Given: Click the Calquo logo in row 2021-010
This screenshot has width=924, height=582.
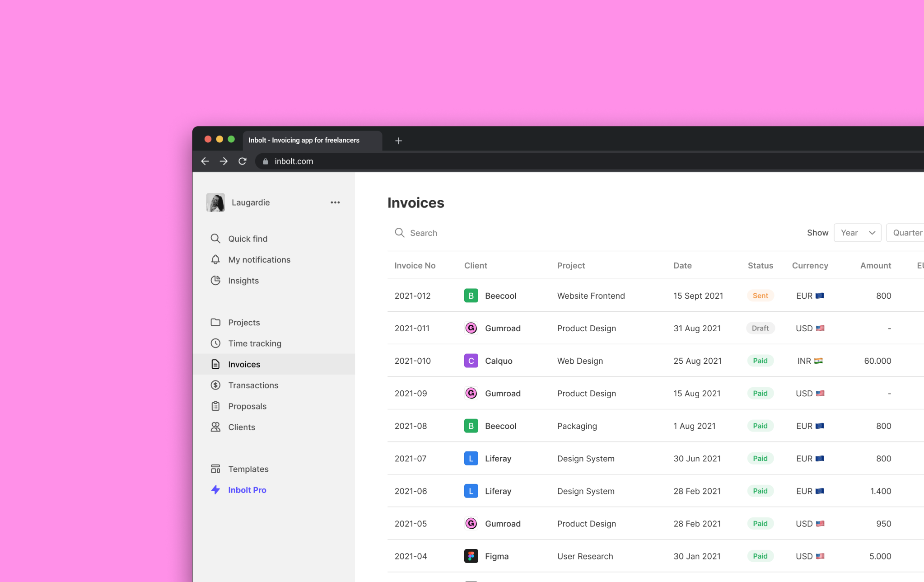Looking at the screenshot, I should tap(471, 361).
